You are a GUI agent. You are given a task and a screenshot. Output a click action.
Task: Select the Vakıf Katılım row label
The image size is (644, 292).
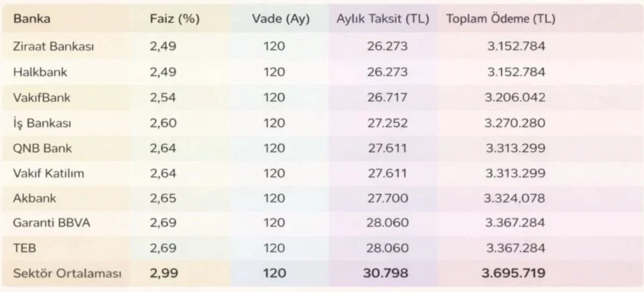click(49, 174)
